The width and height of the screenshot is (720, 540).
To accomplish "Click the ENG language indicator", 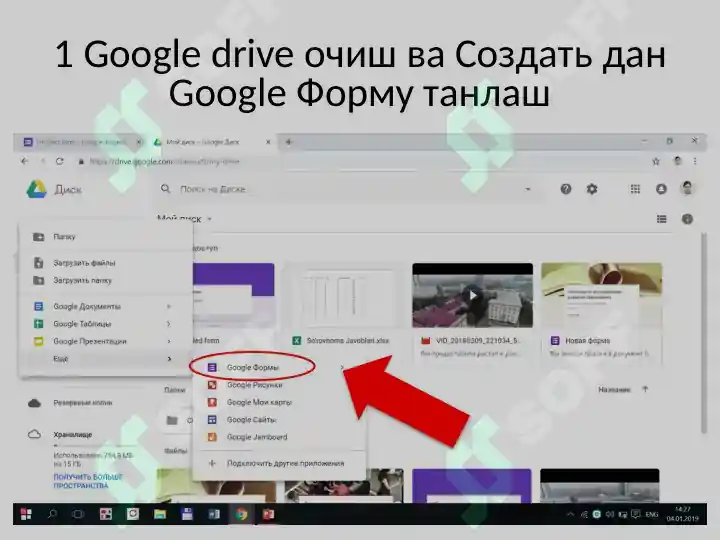I will point(652,514).
